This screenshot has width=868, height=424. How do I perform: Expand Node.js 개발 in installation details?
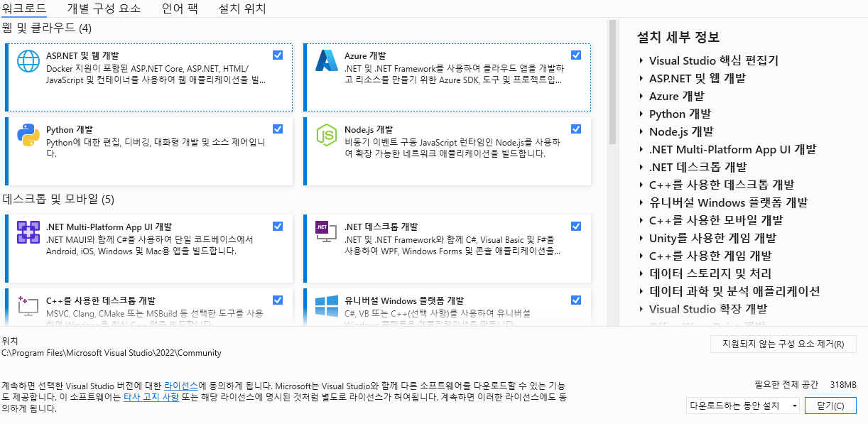point(641,131)
